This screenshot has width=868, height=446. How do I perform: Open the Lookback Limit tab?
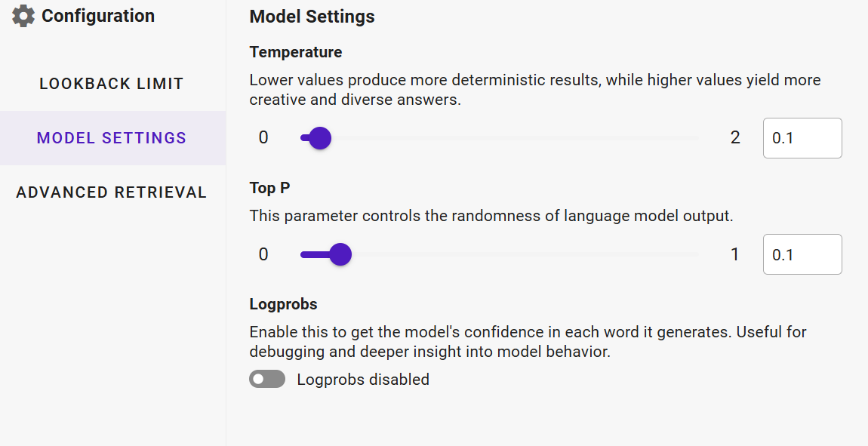click(112, 84)
